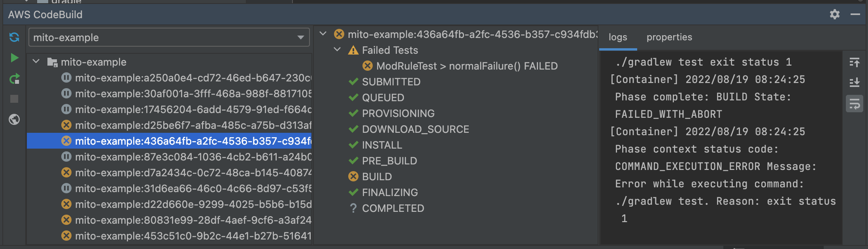
Task: Switch to the logs tab
Action: 618,37
